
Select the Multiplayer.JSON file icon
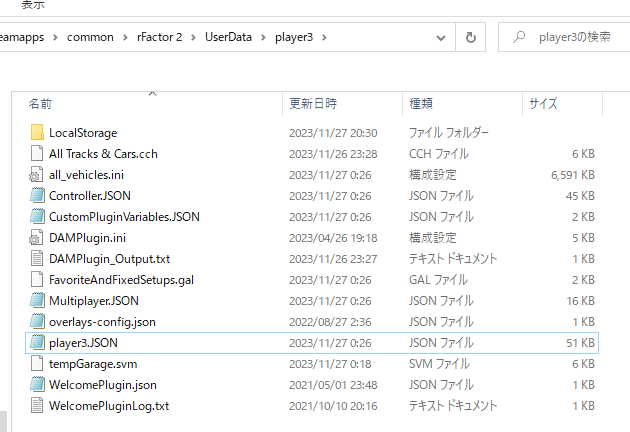click(x=37, y=301)
